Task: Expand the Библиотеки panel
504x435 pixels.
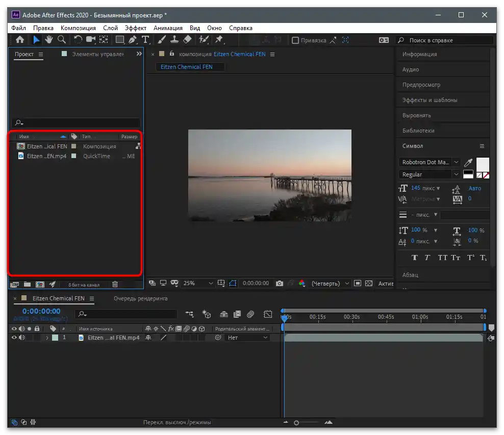Action: click(418, 131)
